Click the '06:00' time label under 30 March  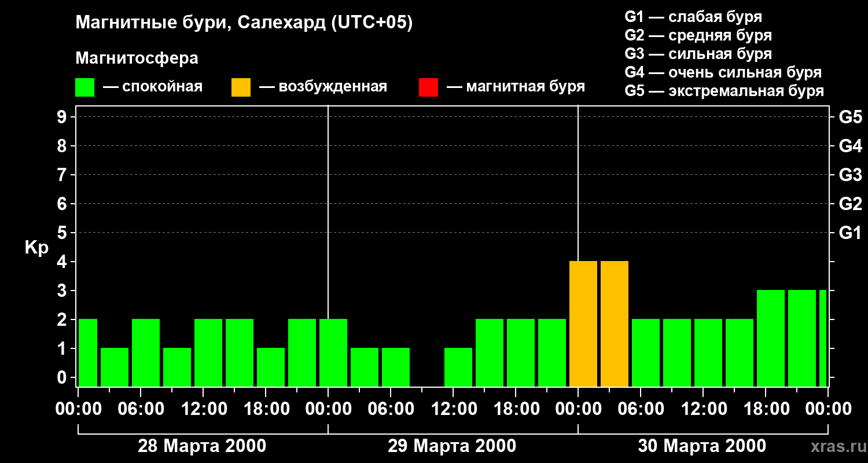coord(641,409)
